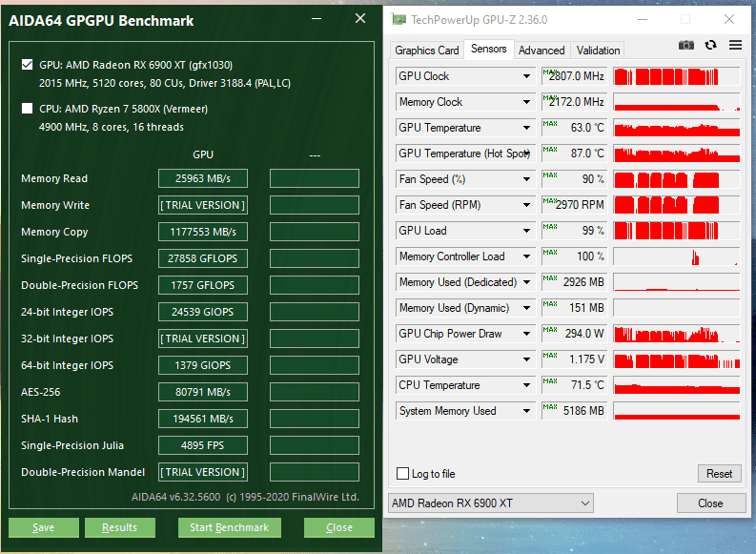Open the Memory Clock sensor dropdown
This screenshot has height=554, width=756.
(526, 102)
